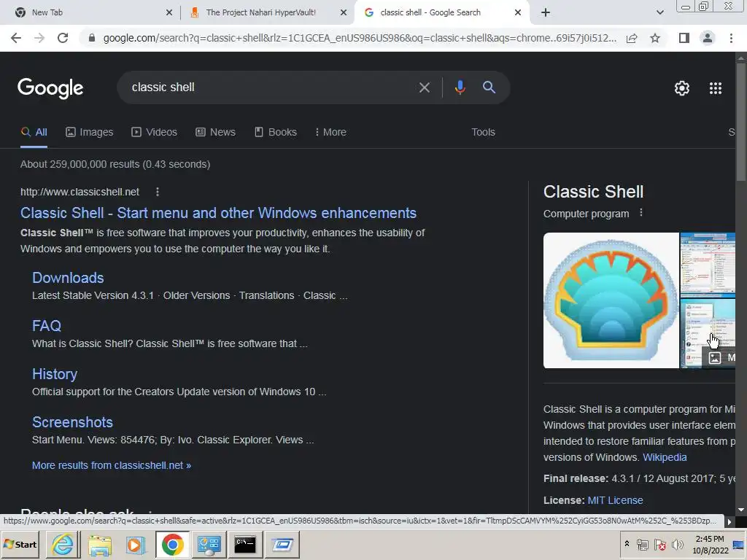747x560 pixels.
Task: Open the search Tools options
Action: point(483,133)
